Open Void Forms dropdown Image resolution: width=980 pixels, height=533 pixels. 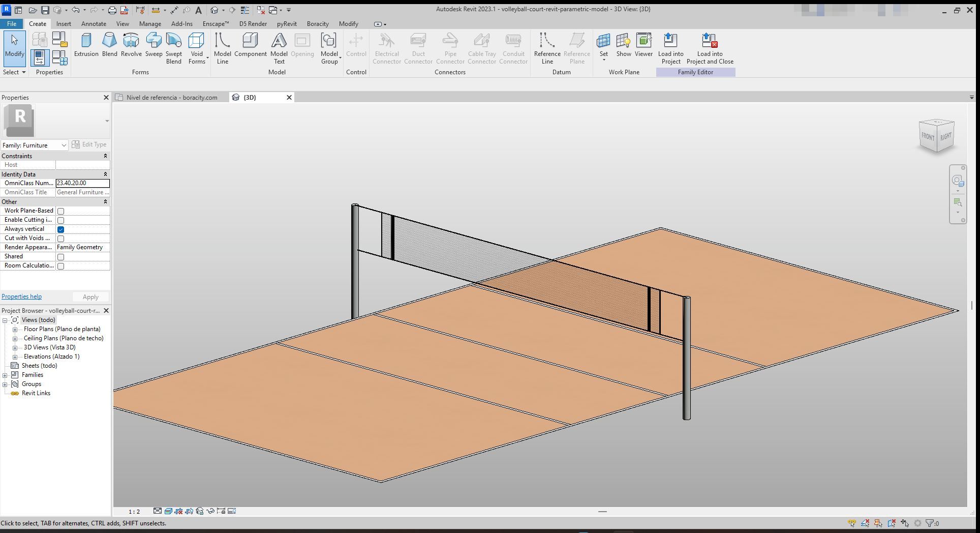point(197,49)
